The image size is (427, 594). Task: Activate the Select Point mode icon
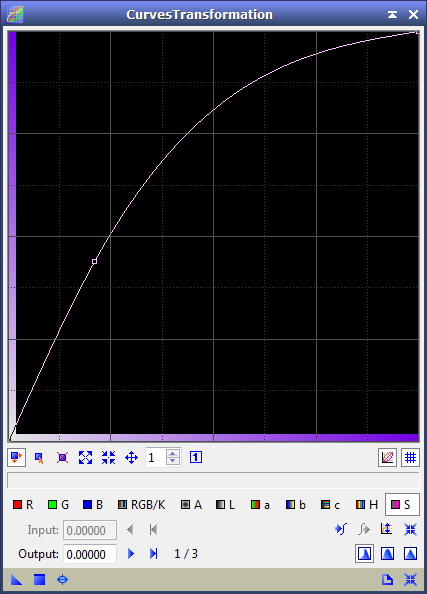coord(39,458)
